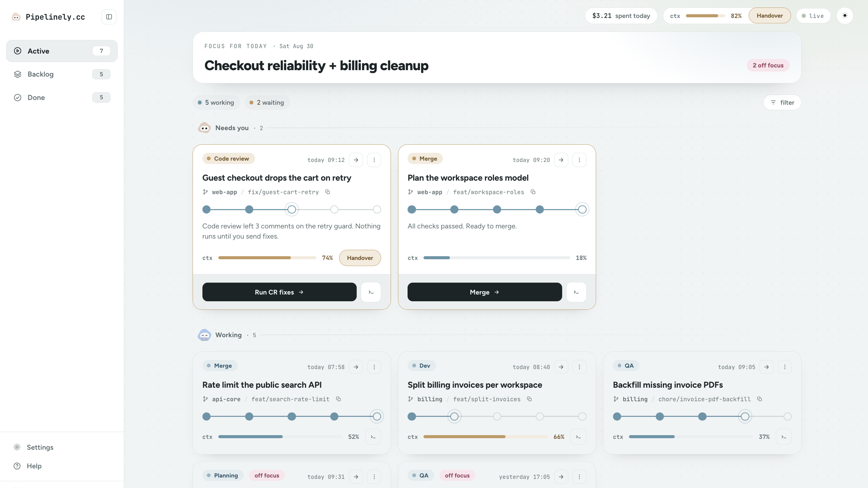This screenshot has width=868, height=488.
Task: Click the Merge button for workspace roles
Action: [x=485, y=292]
